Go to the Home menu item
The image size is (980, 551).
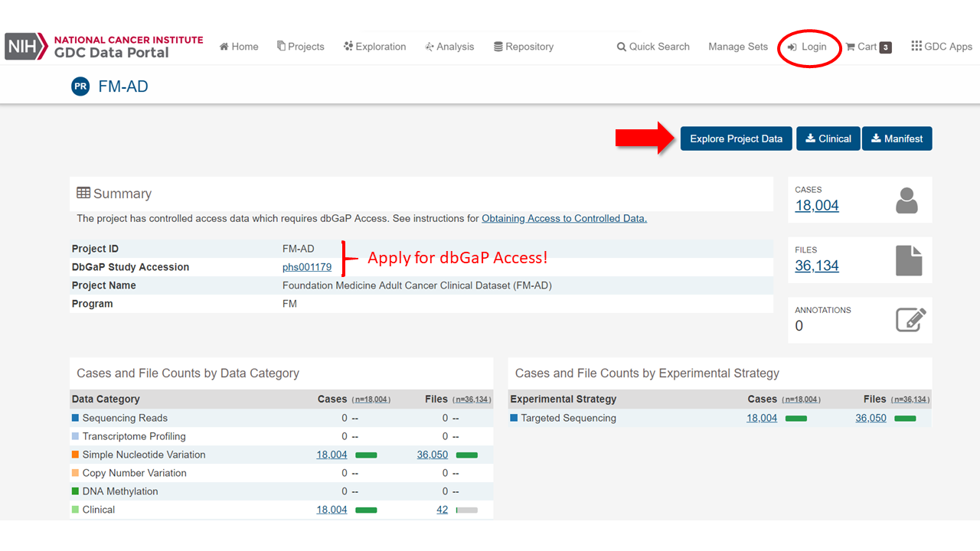(x=239, y=47)
